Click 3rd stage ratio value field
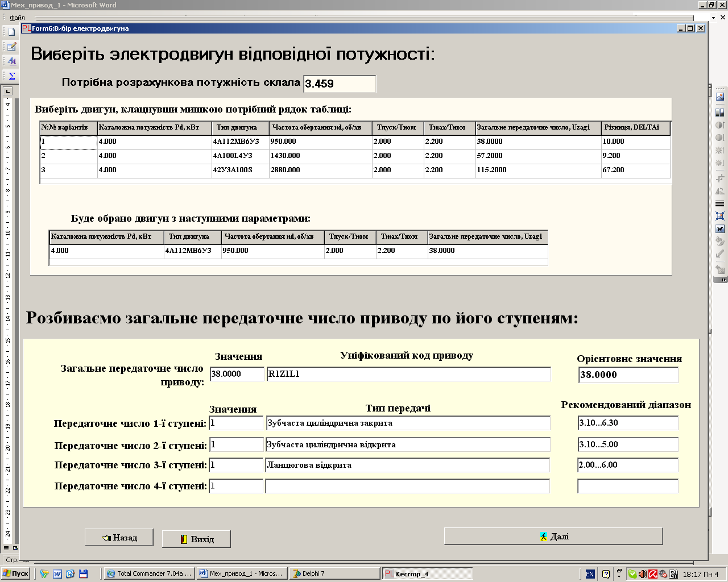The image size is (728, 582). pos(236,465)
